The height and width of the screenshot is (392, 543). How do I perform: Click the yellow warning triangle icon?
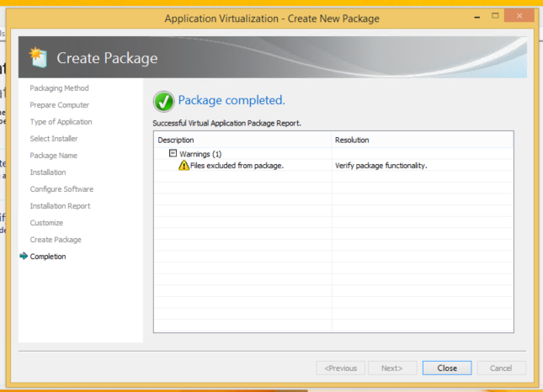pos(184,166)
